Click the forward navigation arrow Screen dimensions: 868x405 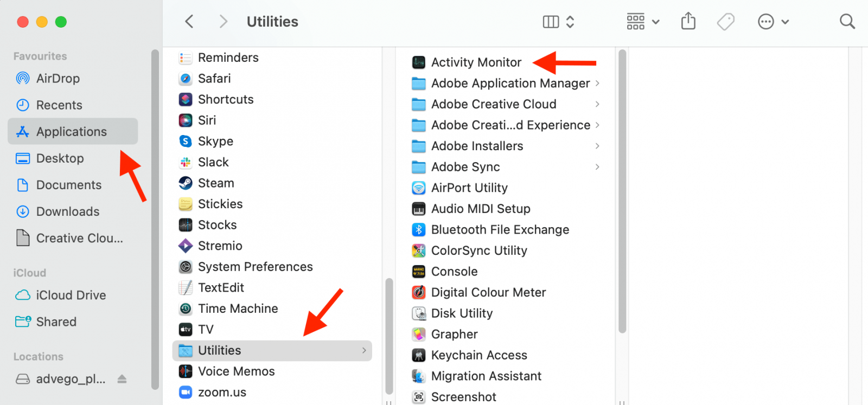coord(223,22)
